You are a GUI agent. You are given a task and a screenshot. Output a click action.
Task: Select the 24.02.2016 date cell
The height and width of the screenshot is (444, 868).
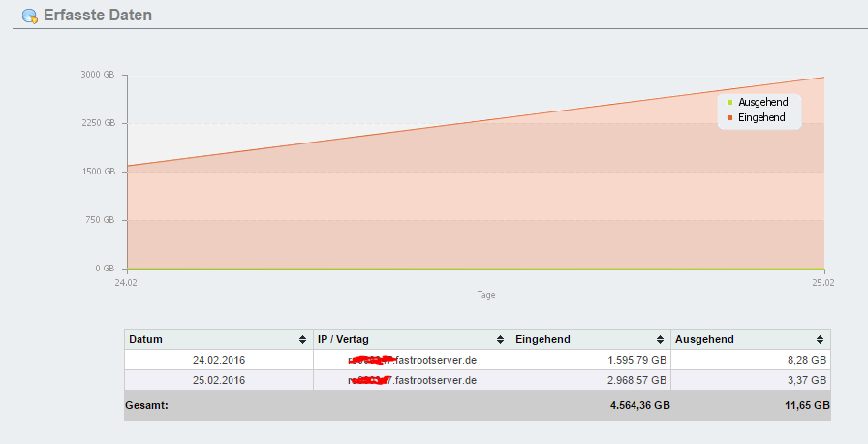218,360
